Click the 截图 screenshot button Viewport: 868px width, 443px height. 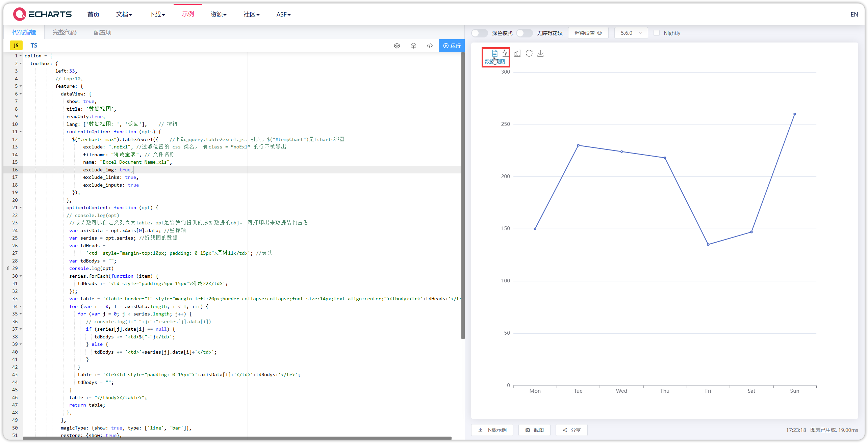534,430
